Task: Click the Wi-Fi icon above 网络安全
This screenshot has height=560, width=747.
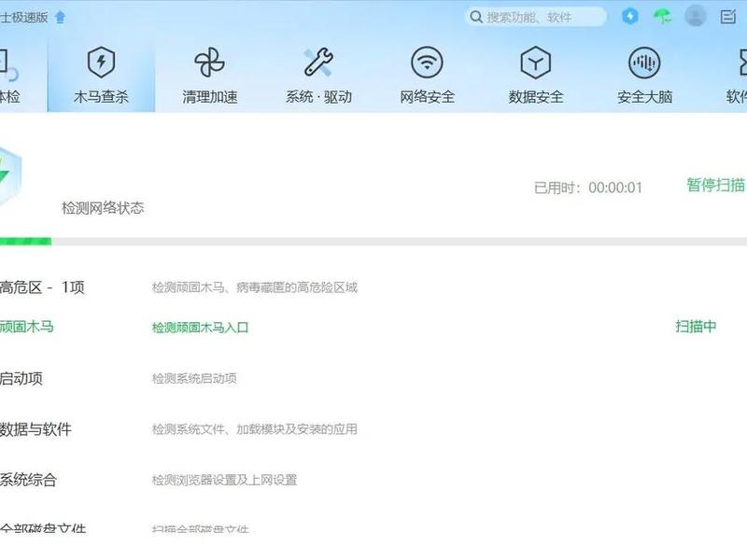Action: tap(427, 62)
